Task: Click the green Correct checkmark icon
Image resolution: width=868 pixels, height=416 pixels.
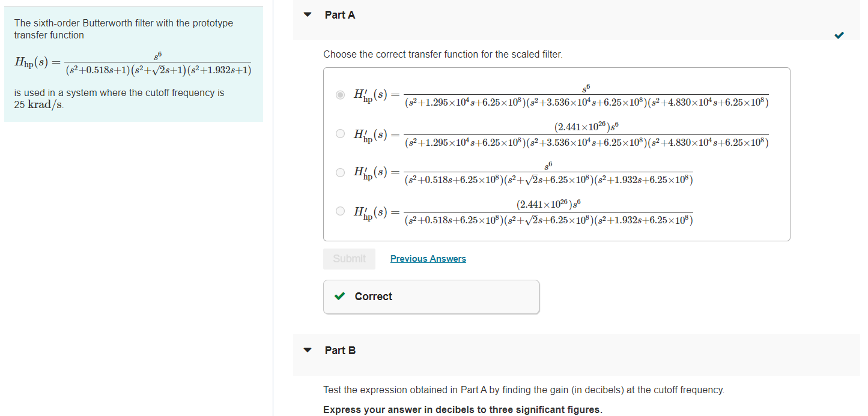Action: pos(339,296)
